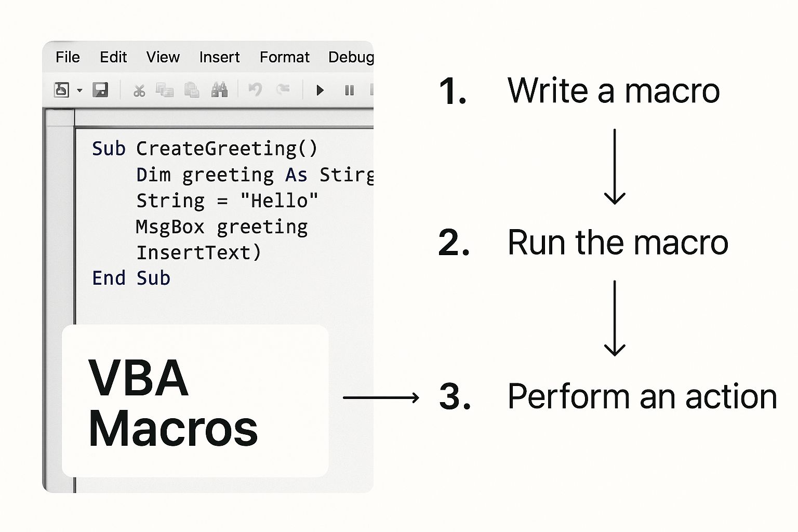
Task: Open the Edit menu
Action: (113, 57)
